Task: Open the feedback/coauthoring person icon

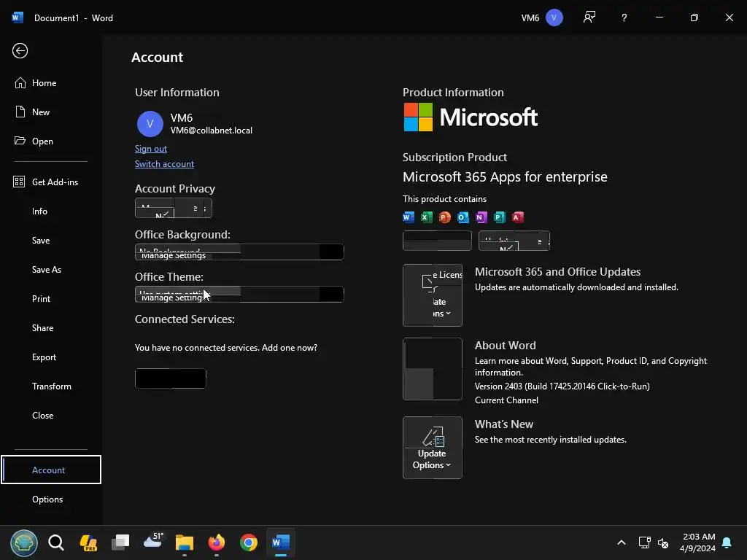Action: (589, 17)
